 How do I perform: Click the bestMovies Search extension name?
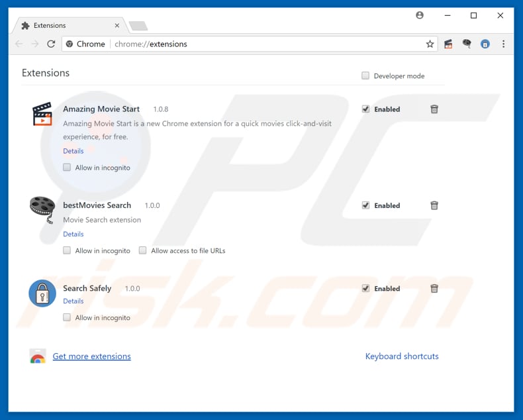coord(97,205)
